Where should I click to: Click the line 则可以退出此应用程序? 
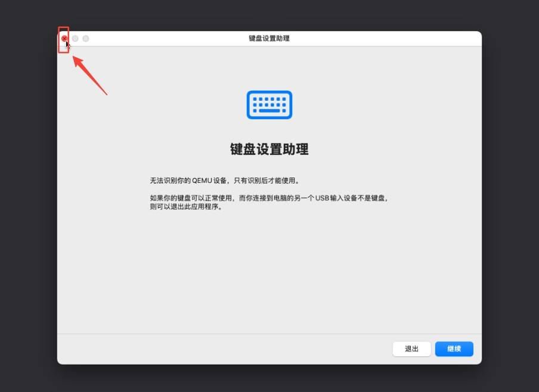pyautogui.click(x=185, y=207)
